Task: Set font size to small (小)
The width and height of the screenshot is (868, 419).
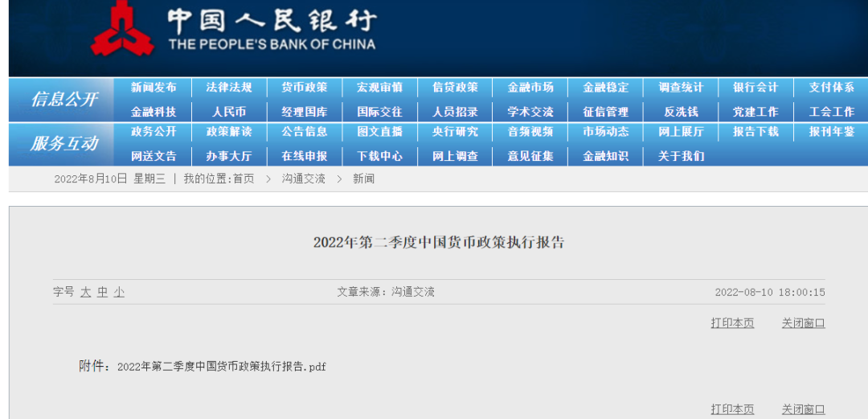Action: click(119, 293)
